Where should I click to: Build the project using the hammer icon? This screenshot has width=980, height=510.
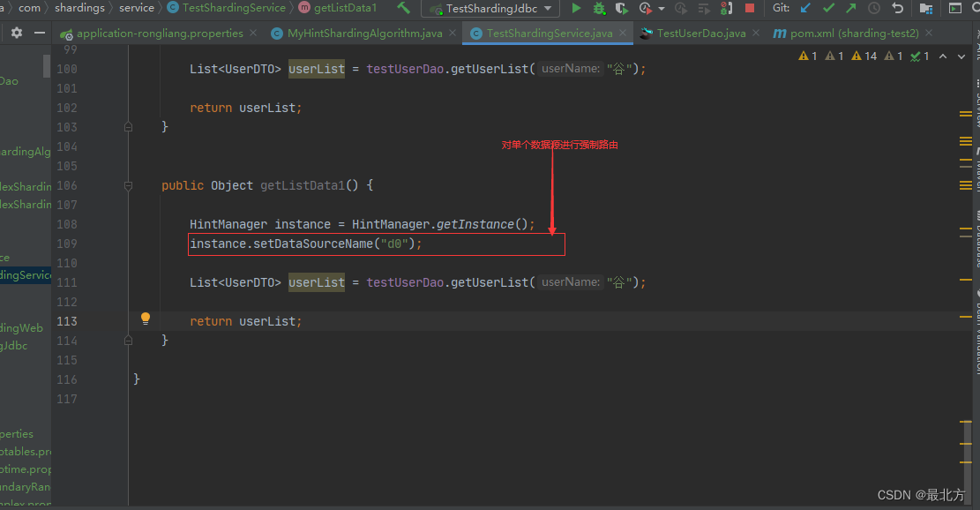(x=404, y=8)
